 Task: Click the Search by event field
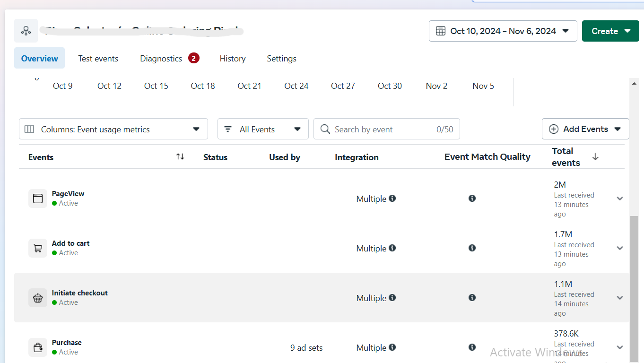coord(383,130)
